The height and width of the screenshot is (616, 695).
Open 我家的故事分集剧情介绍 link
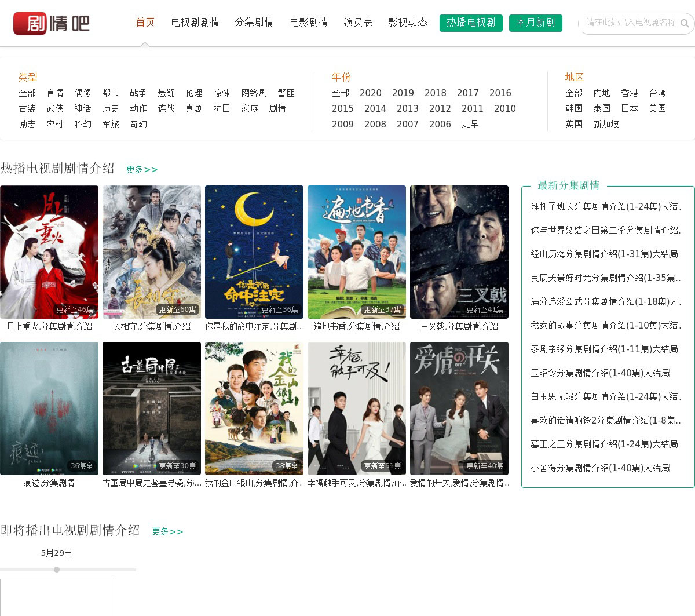pyautogui.click(x=606, y=326)
